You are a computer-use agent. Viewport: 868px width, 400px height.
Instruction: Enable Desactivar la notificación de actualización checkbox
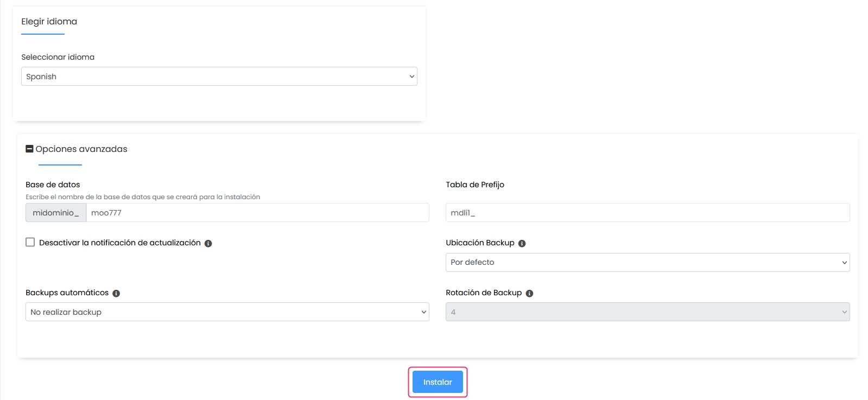[30, 243]
